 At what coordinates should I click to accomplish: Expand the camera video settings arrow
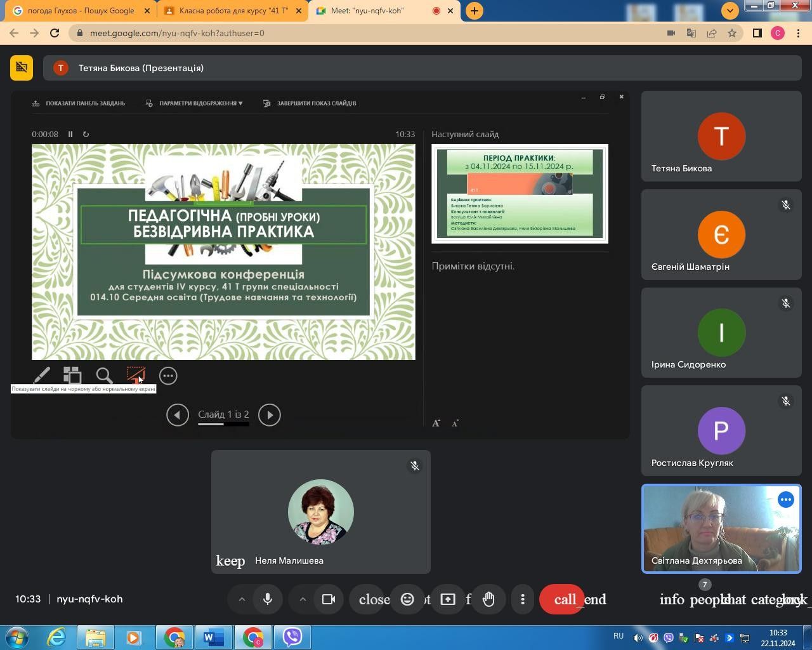303,599
